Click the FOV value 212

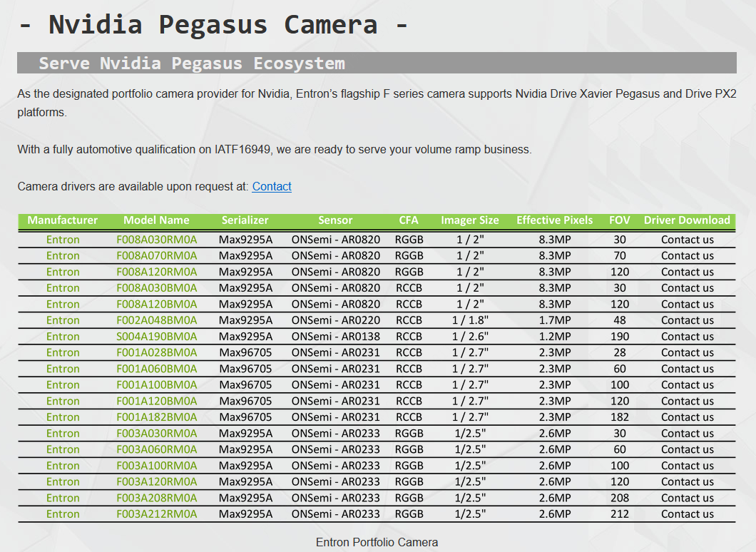(620, 514)
